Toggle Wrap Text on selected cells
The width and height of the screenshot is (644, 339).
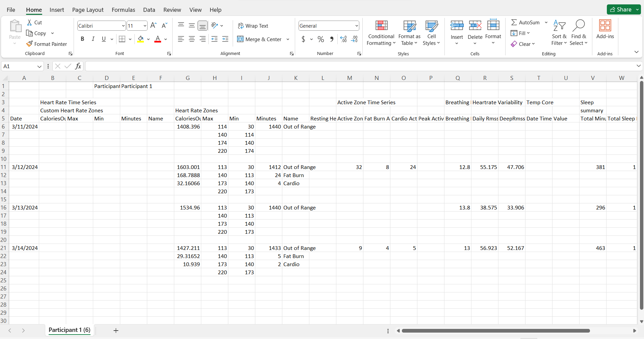click(253, 26)
